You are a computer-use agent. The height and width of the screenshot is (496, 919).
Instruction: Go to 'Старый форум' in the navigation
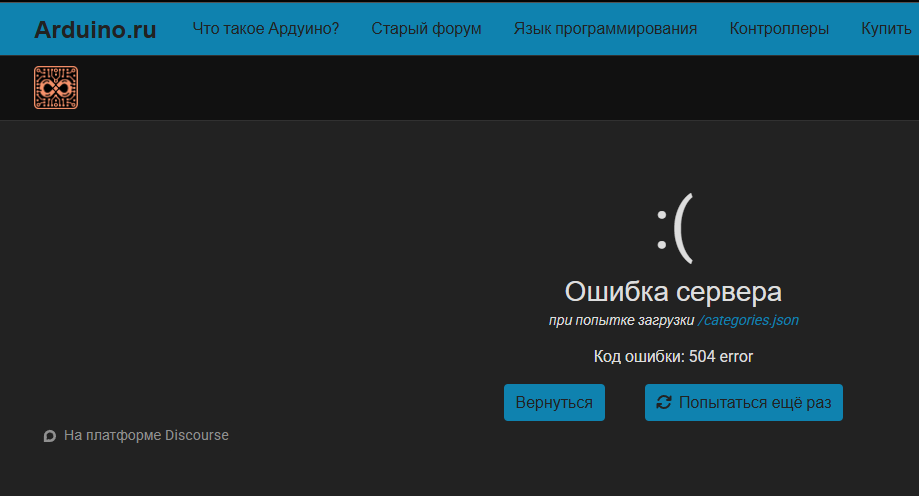click(426, 28)
